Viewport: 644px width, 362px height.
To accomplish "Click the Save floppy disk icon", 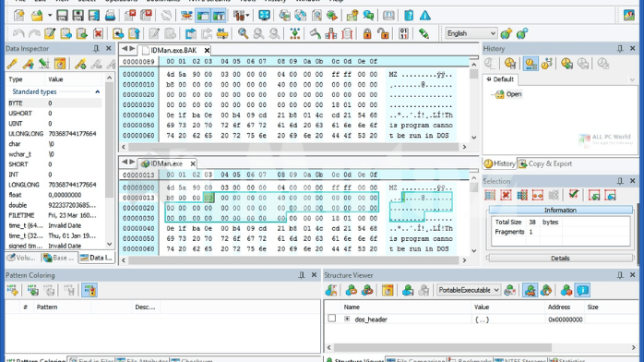I will pos(62,16).
